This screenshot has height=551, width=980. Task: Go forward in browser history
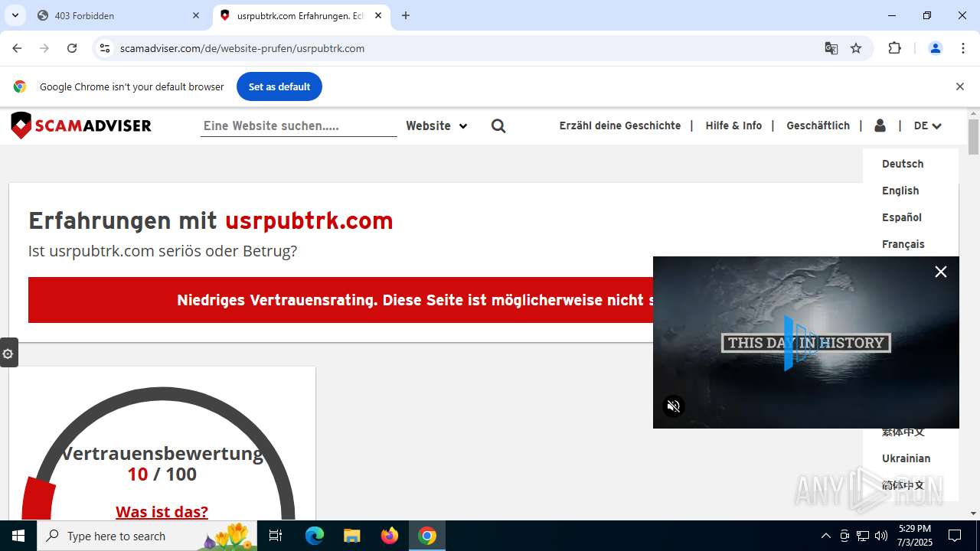(x=44, y=48)
